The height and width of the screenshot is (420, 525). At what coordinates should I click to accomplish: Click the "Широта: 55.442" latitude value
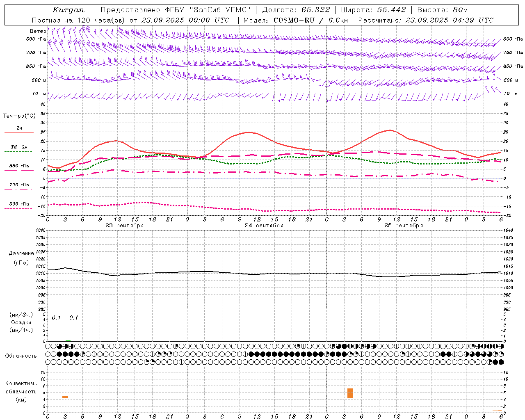click(373, 10)
